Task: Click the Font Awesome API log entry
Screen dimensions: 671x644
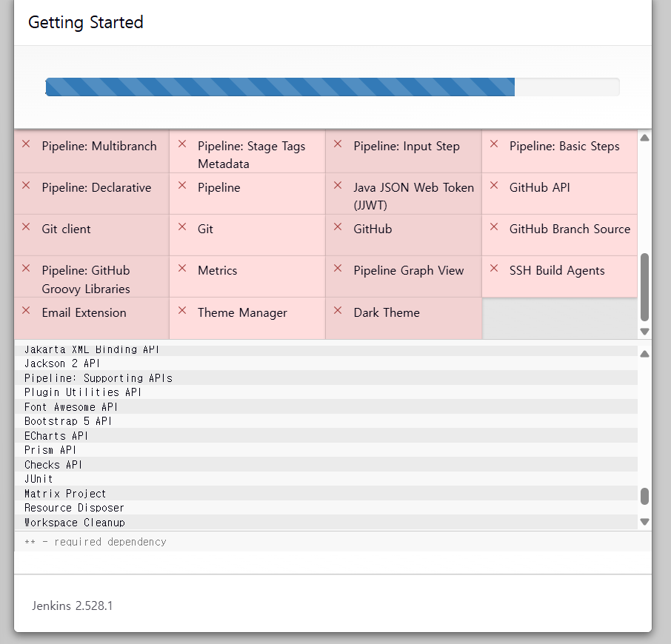Action: pos(326,406)
